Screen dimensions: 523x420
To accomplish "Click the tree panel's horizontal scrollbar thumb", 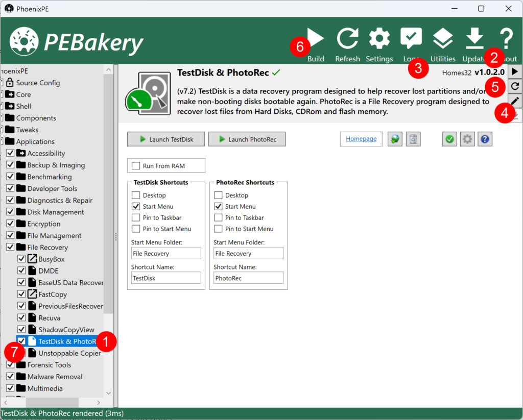I will pyautogui.click(x=53, y=403).
